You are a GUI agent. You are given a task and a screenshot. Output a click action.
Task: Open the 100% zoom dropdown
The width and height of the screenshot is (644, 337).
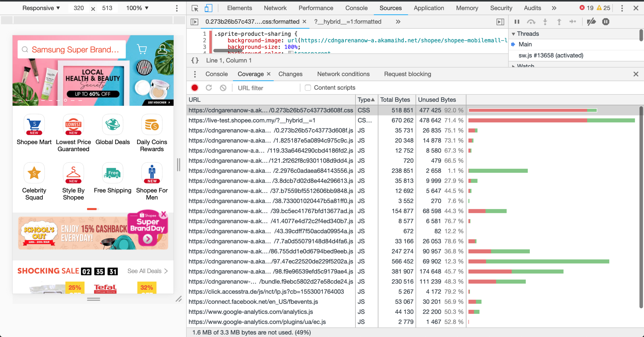(x=137, y=8)
